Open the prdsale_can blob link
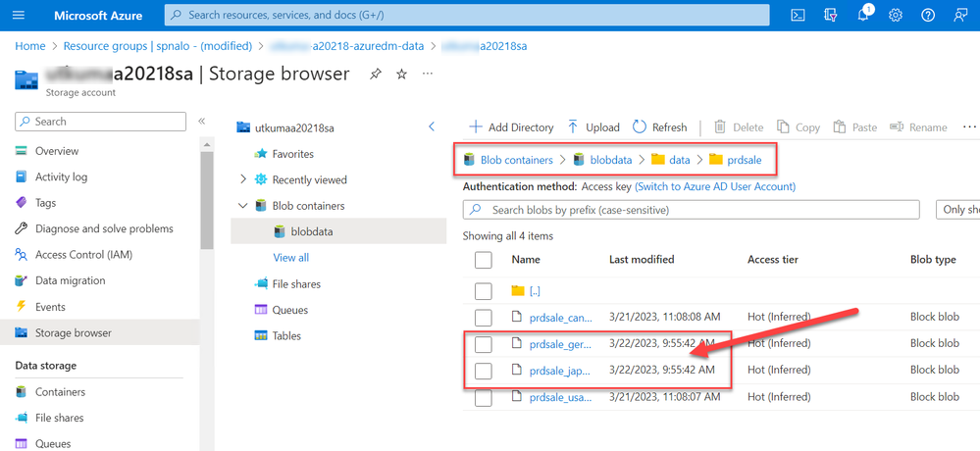The image size is (980, 451). point(560,318)
